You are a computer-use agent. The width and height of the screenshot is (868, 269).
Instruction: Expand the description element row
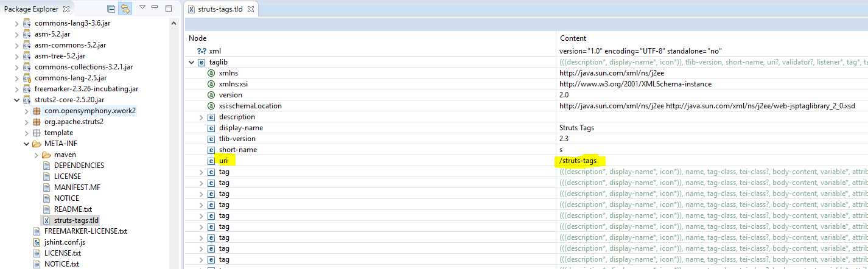click(x=201, y=117)
